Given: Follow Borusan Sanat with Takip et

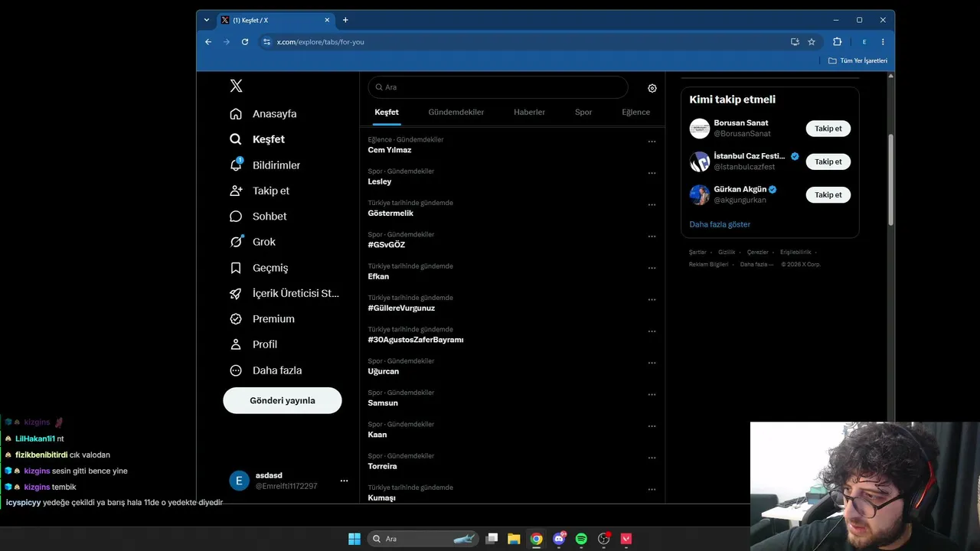Looking at the screenshot, I should point(828,129).
